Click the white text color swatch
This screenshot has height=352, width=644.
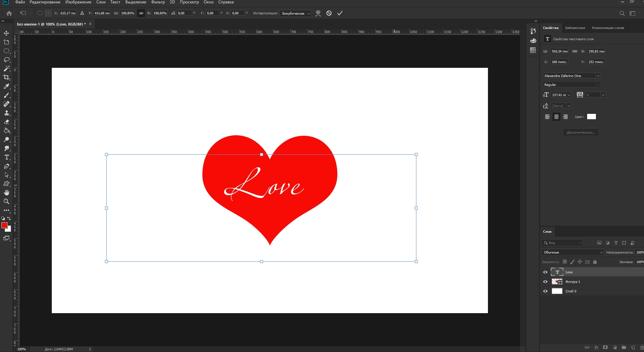pyautogui.click(x=591, y=117)
